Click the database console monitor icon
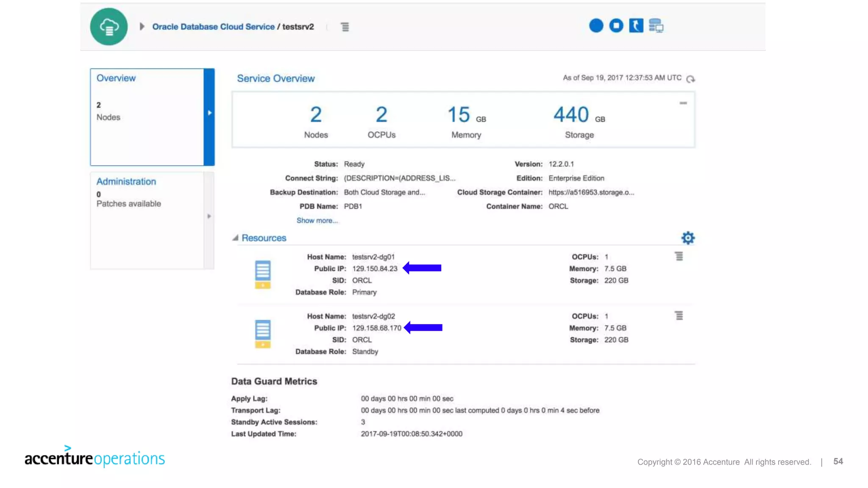The width and height of the screenshot is (868, 488). pos(656,26)
